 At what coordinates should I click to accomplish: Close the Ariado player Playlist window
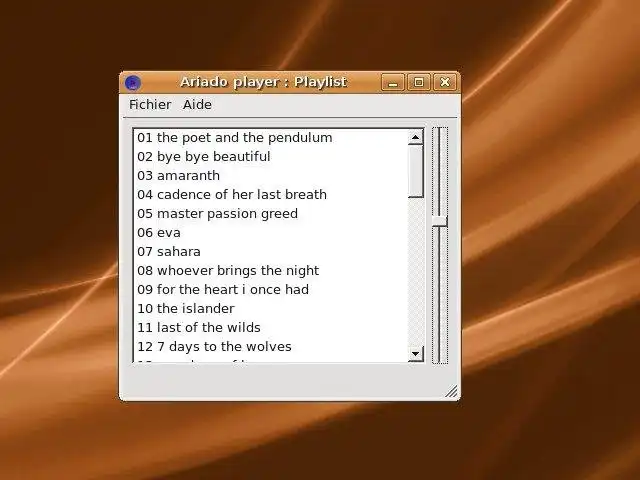pos(445,83)
